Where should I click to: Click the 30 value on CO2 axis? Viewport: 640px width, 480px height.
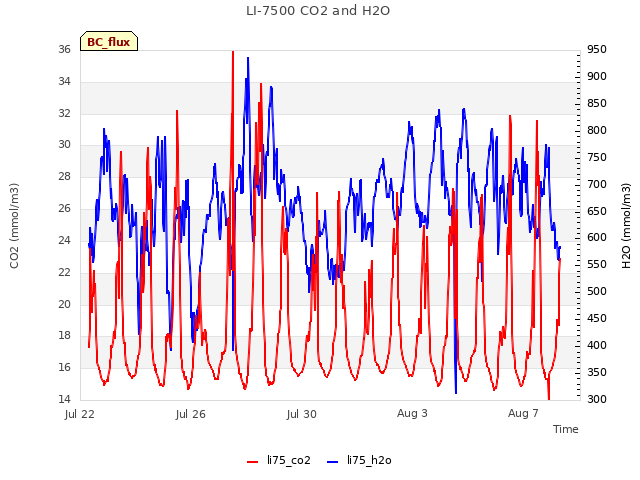tap(64, 144)
